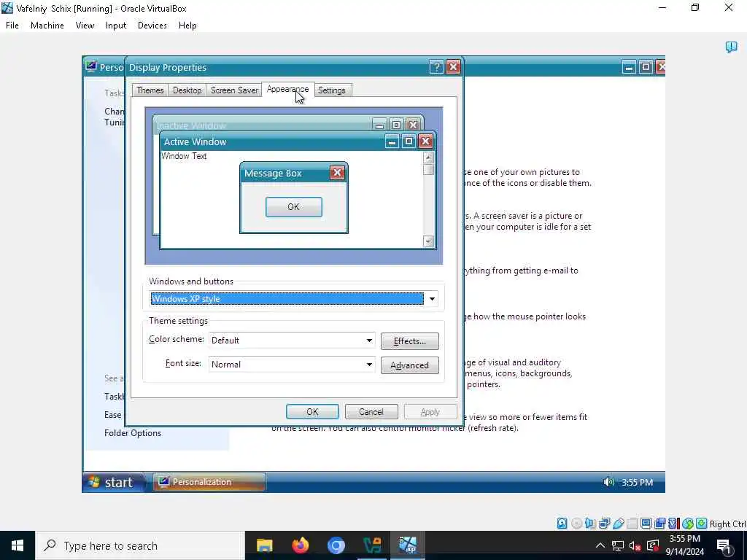Open Color scheme dropdown showing Default
Viewport: 747px width, 560px height.
click(292, 341)
